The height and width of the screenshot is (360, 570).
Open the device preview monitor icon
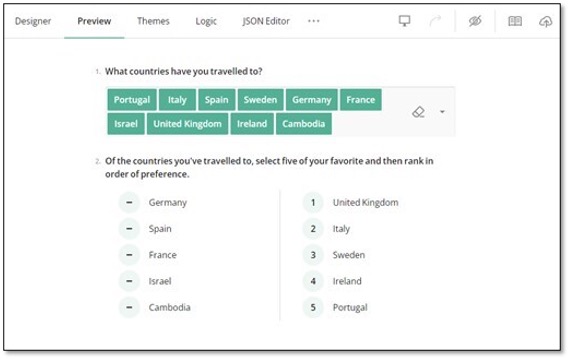tap(404, 21)
